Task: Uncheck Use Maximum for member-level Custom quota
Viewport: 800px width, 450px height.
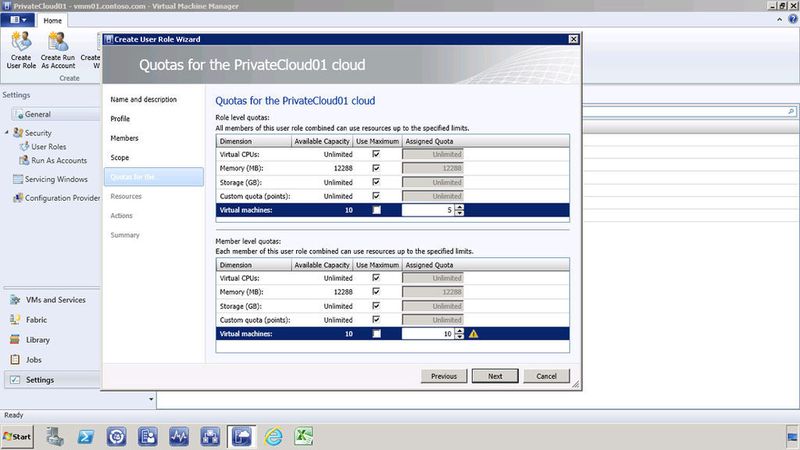Action: pyautogui.click(x=376, y=320)
